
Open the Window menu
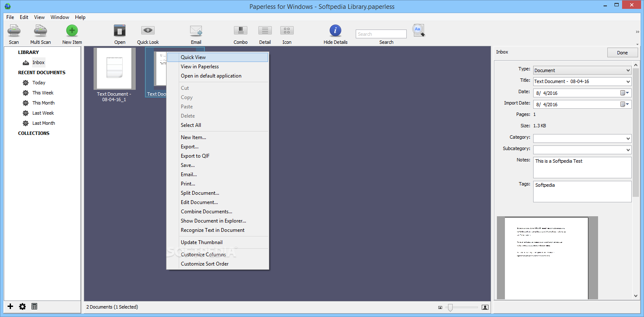60,17
